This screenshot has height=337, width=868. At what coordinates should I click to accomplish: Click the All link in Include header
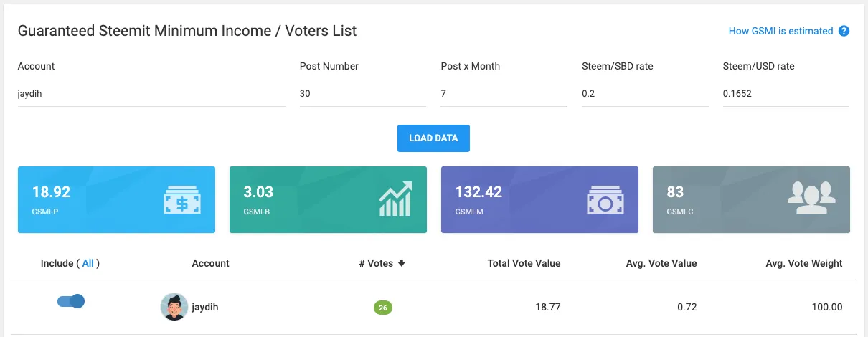click(88, 263)
